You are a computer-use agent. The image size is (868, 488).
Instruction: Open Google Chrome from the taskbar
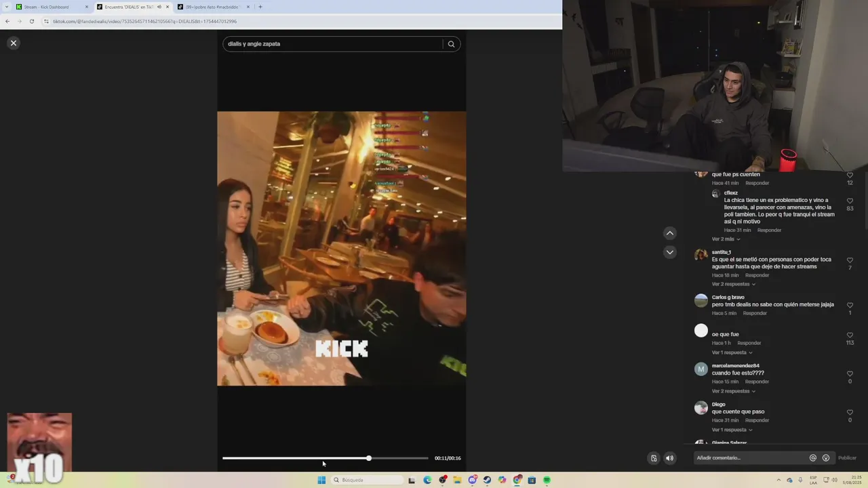(x=517, y=480)
